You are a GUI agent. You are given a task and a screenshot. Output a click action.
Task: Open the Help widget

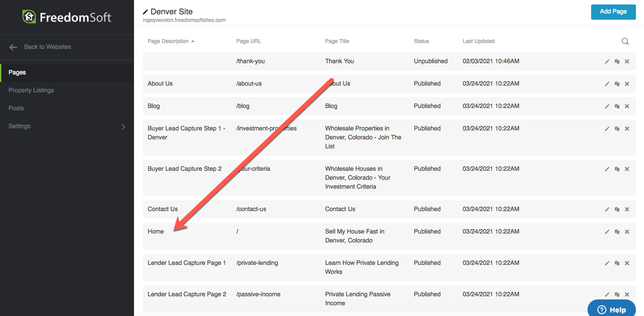pos(612,310)
